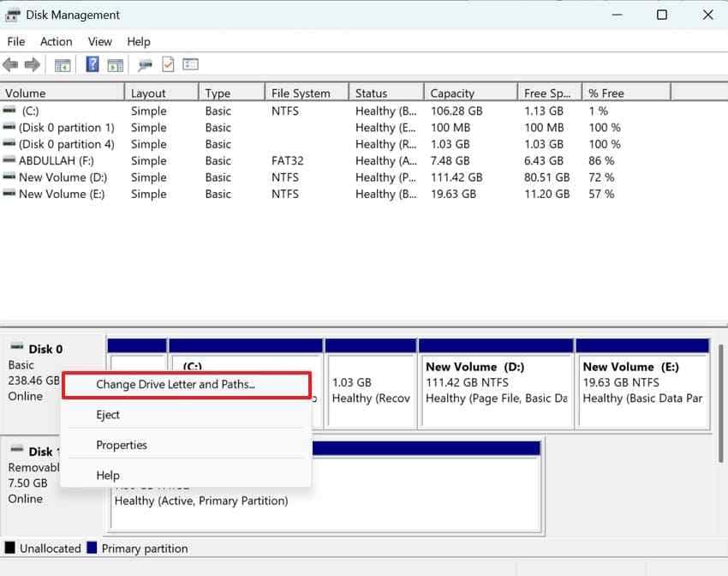Select the (Disk 0 partition 1) row name
The height and width of the screenshot is (576, 728).
pyautogui.click(x=67, y=128)
